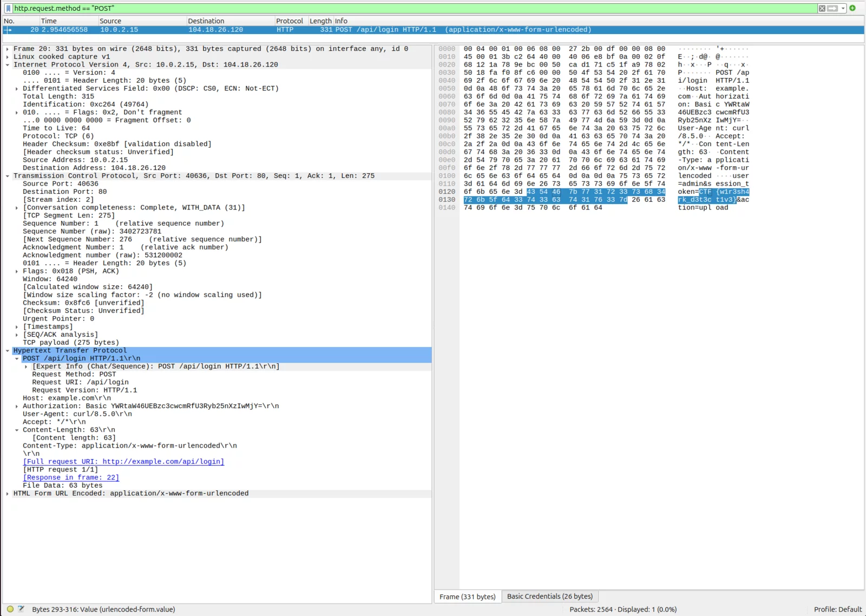
Task: Open capture file properties icon in status bar
Action: (x=21, y=609)
